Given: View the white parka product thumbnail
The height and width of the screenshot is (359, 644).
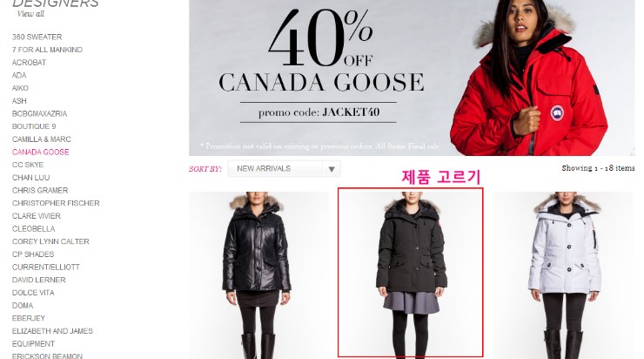Looking at the screenshot, I should [564, 274].
